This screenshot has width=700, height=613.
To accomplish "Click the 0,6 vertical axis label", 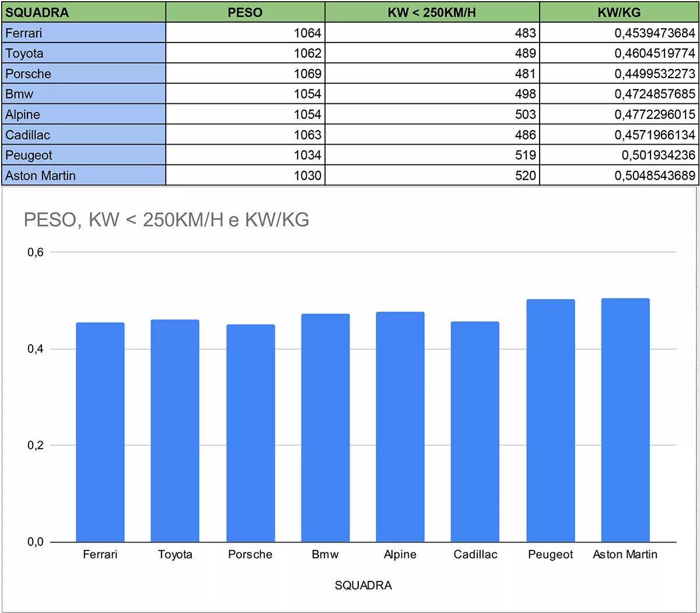I will coord(36,253).
